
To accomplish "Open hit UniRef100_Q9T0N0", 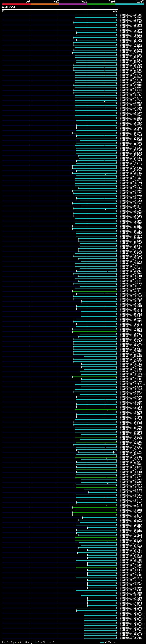I will 131,15.
